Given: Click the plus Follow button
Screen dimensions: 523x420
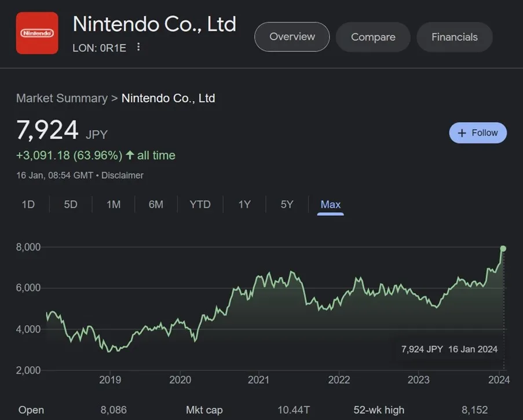Looking at the screenshot, I should tap(478, 133).
